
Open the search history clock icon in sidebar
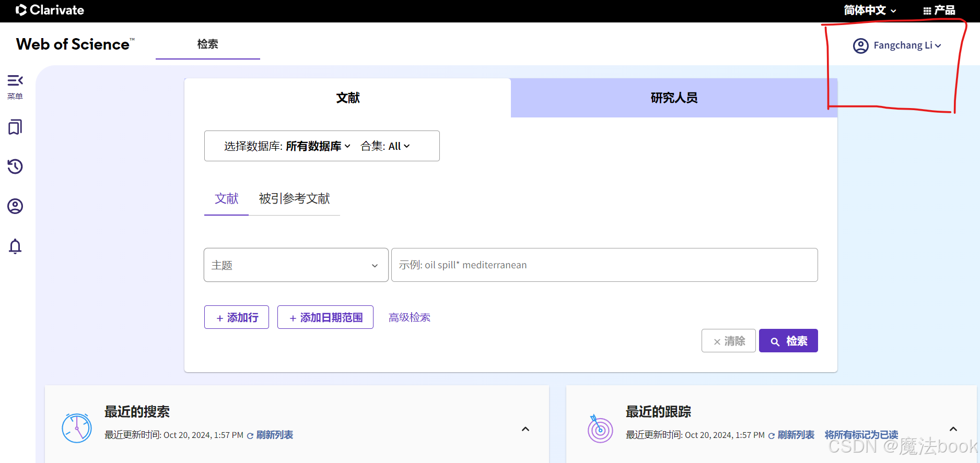(x=15, y=167)
